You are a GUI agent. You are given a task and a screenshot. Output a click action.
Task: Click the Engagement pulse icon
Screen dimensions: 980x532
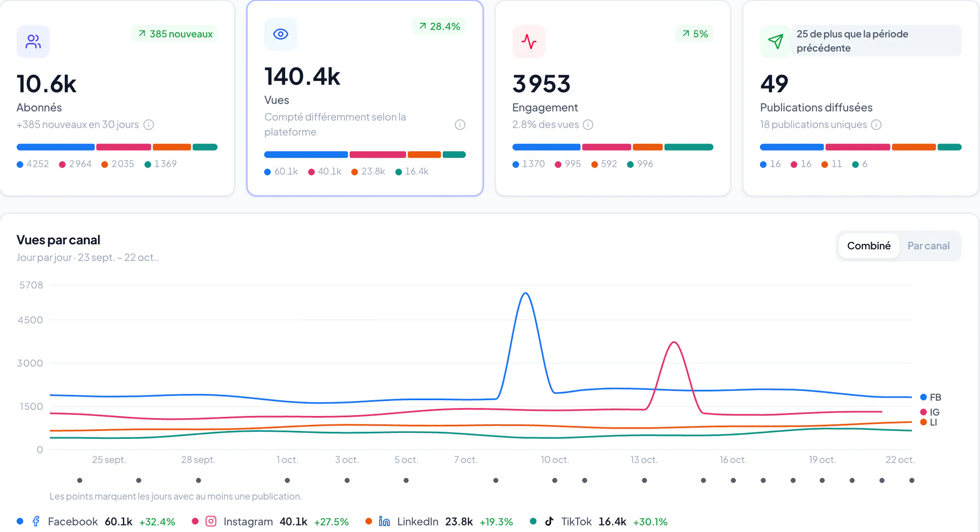(529, 42)
